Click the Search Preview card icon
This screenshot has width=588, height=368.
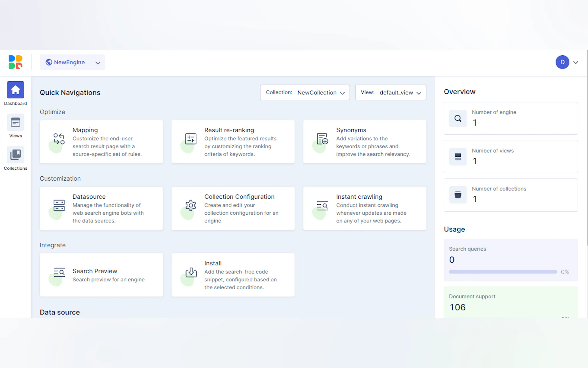(59, 272)
